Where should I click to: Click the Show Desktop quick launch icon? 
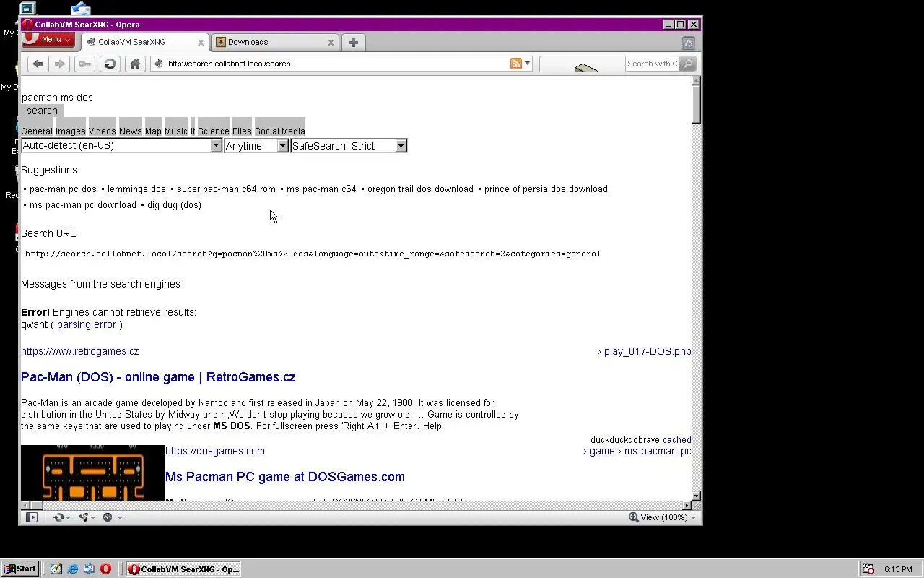[x=56, y=569]
